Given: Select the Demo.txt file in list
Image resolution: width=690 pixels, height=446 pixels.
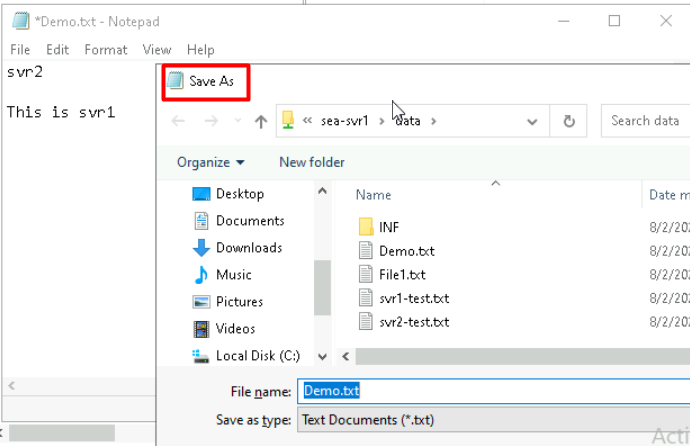Looking at the screenshot, I should tap(407, 251).
